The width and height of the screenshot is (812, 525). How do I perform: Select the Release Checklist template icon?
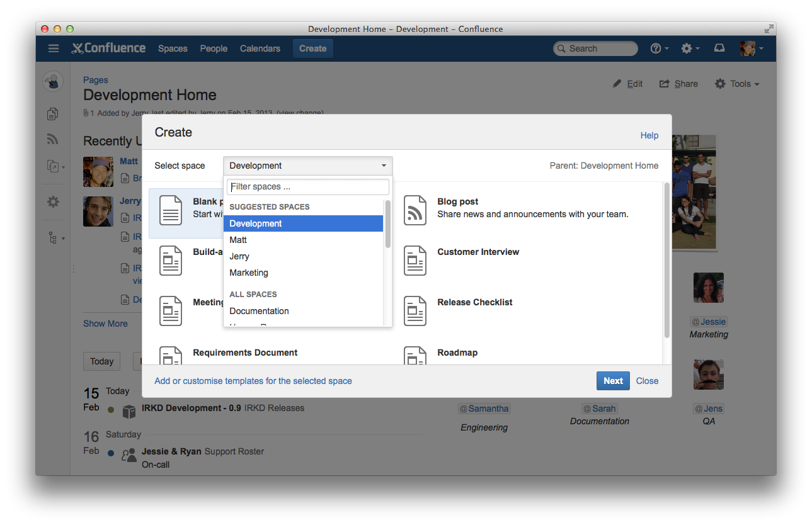coord(415,311)
